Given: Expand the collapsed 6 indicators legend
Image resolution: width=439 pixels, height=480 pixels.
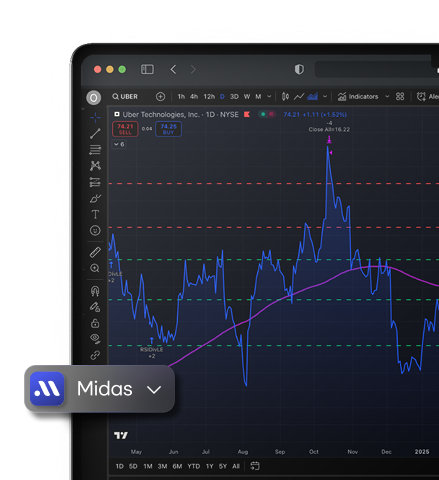Looking at the screenshot, I should [x=119, y=144].
